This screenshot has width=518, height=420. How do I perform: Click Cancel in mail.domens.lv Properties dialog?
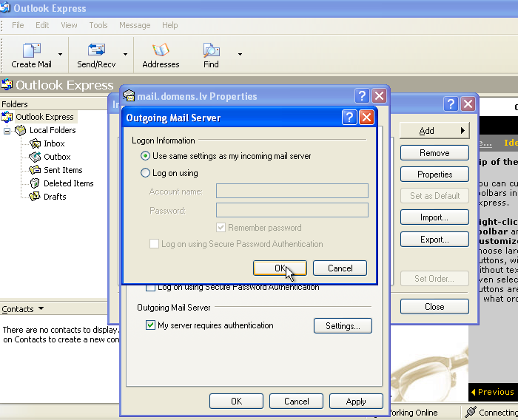tap(296, 402)
